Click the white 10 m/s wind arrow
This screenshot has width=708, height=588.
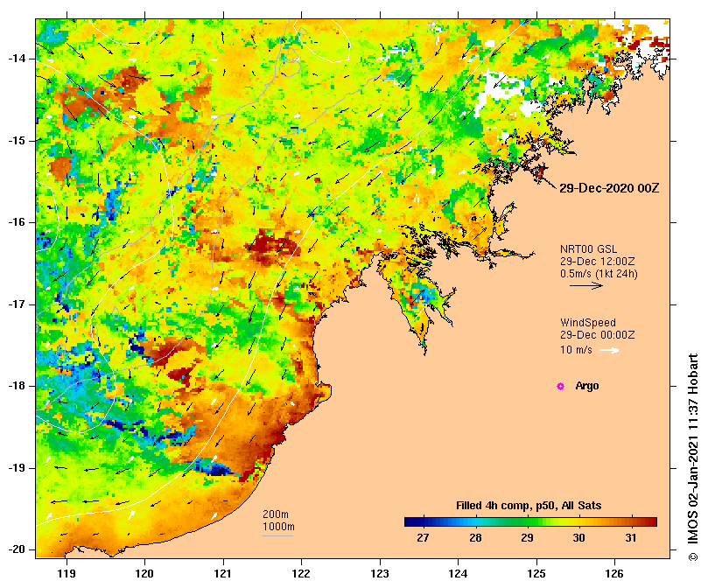point(609,350)
